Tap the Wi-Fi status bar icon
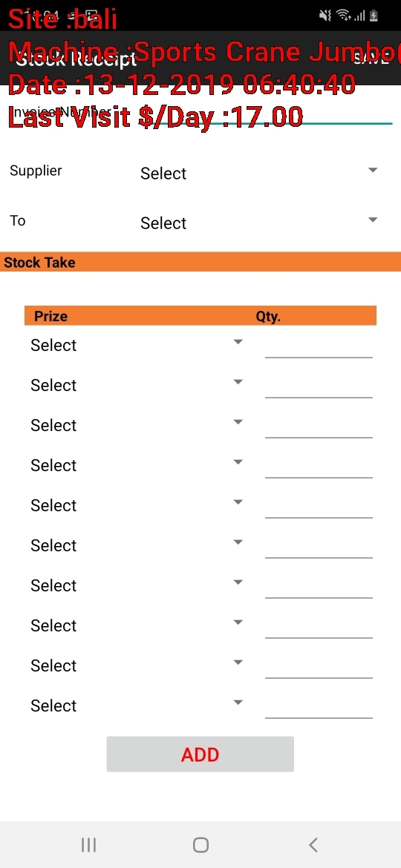 point(344,16)
